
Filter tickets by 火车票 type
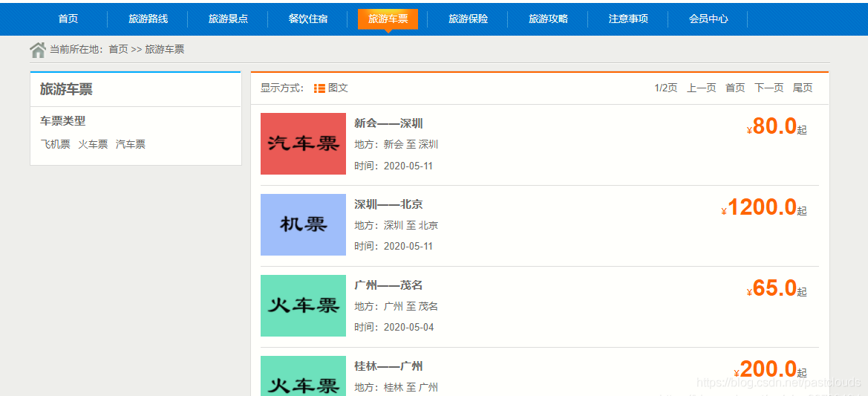[93, 145]
